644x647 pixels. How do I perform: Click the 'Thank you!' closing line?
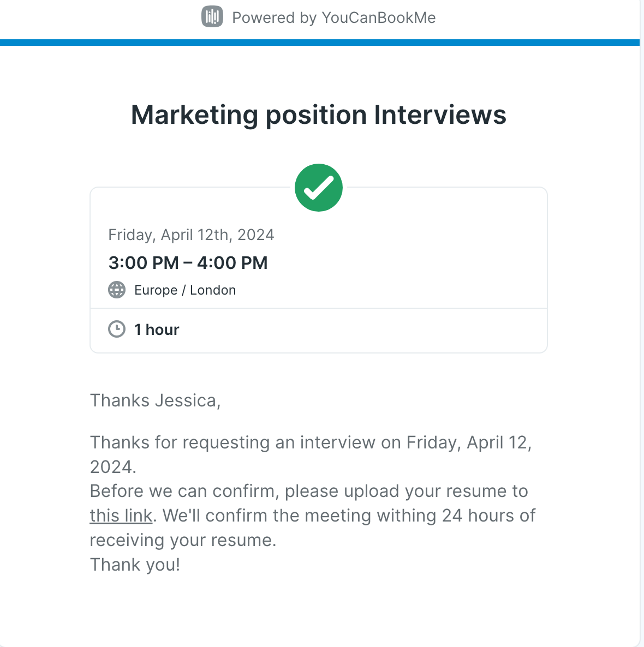point(135,565)
